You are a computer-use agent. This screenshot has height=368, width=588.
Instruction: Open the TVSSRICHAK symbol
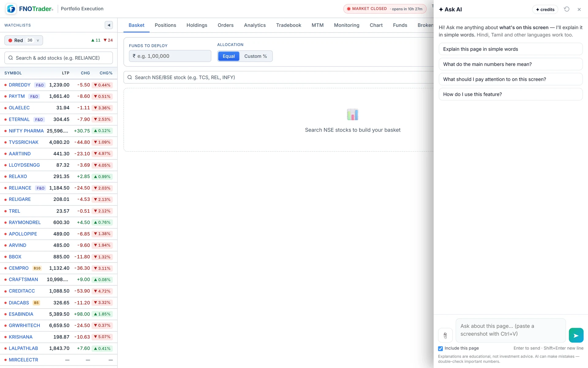pos(24,142)
